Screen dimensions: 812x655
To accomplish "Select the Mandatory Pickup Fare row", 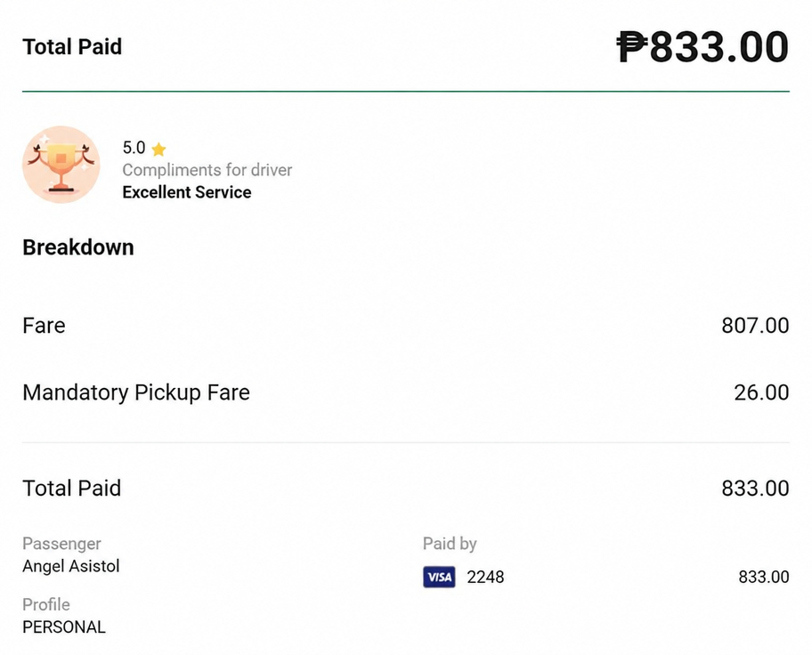I will pos(406,392).
